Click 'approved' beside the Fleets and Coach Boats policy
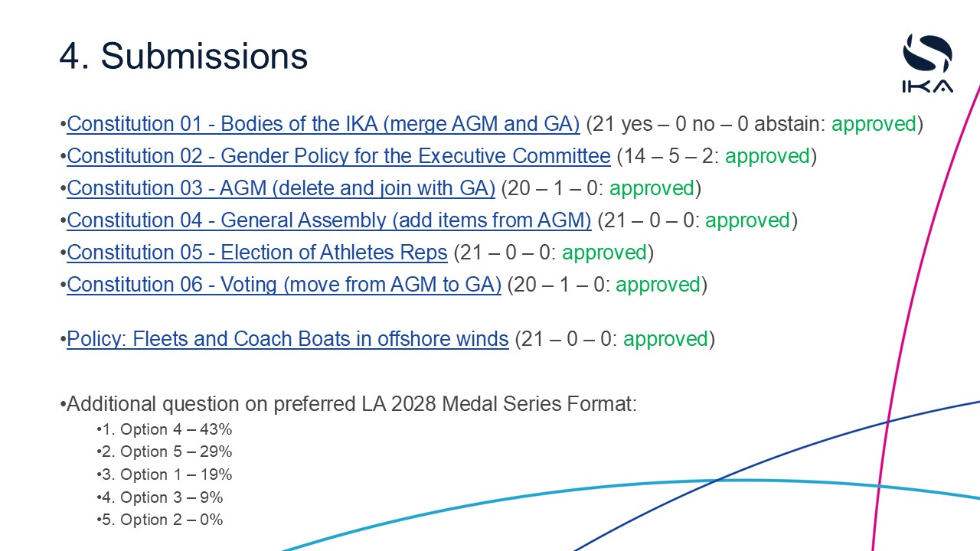Image resolution: width=980 pixels, height=551 pixels. [x=665, y=339]
